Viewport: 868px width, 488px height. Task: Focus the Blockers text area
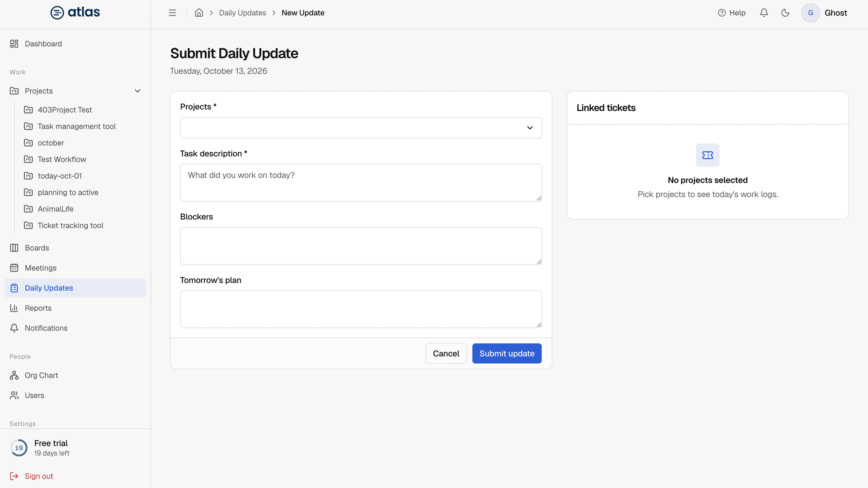click(361, 246)
